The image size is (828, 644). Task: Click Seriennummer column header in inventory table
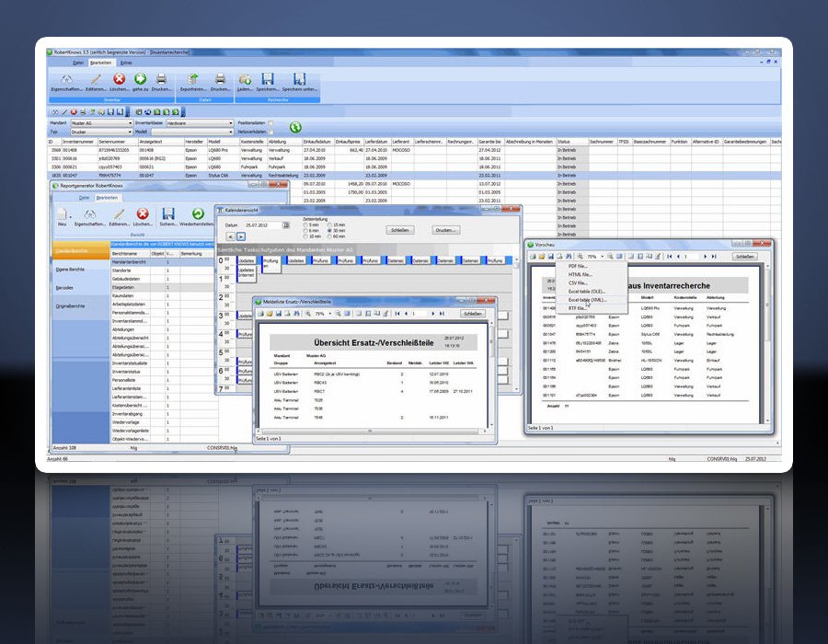coord(117,142)
